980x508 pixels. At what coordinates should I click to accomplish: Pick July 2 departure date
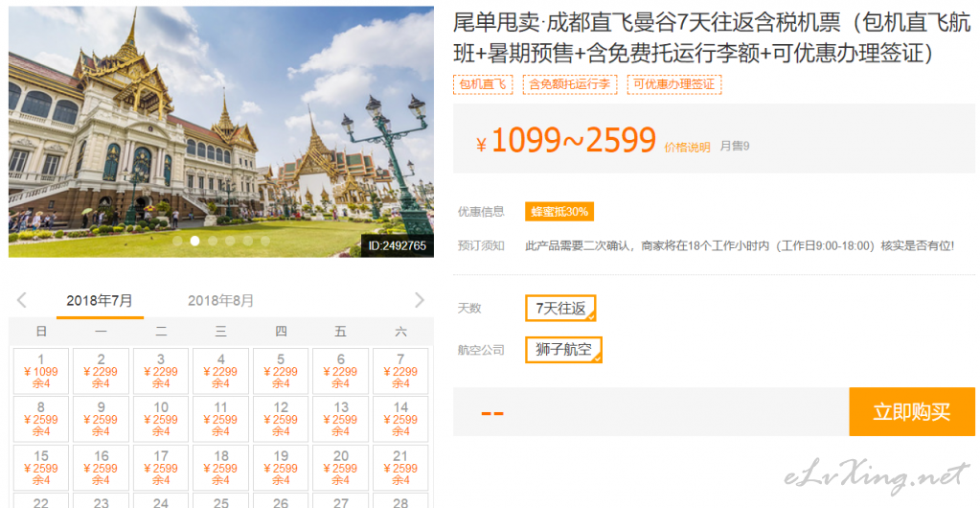pos(101,371)
